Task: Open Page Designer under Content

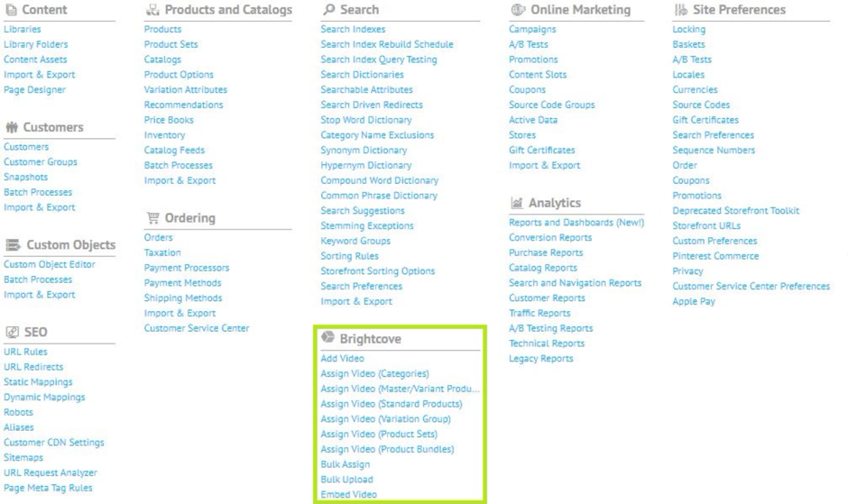Action: 34,90
